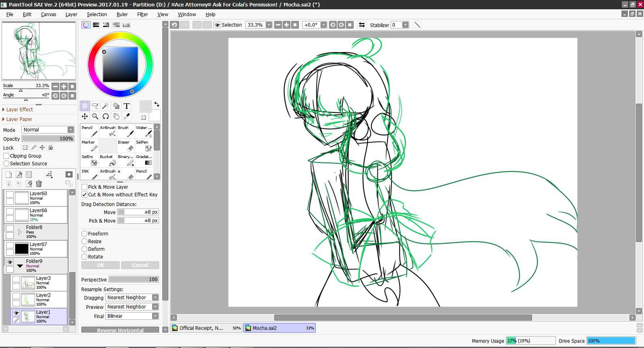Select the lasso selection tool
This screenshot has height=348, width=644.
(95, 106)
